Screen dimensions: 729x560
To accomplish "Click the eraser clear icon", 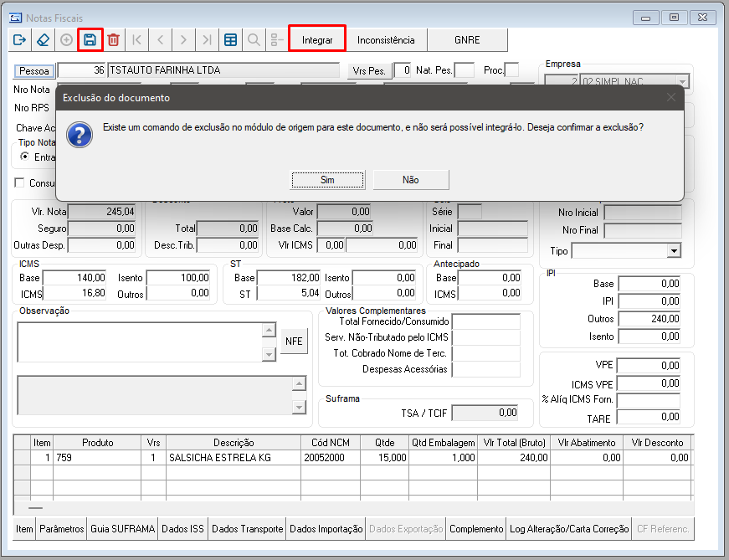I will tap(43, 40).
